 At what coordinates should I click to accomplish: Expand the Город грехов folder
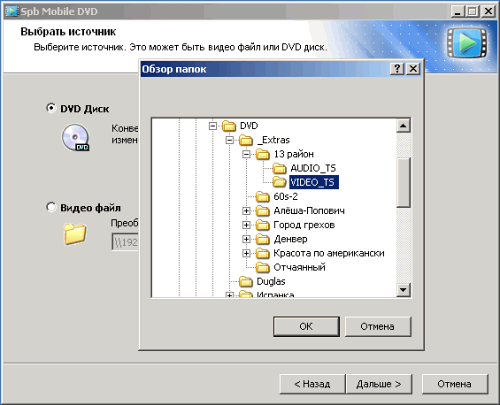[246, 225]
